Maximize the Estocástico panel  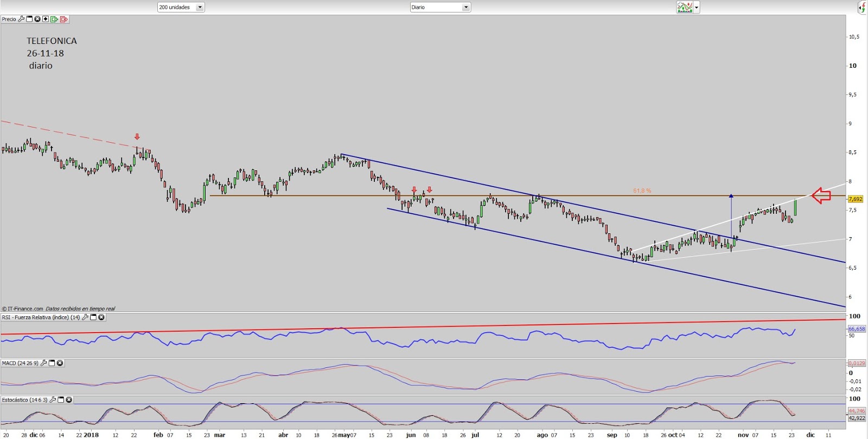tap(61, 400)
